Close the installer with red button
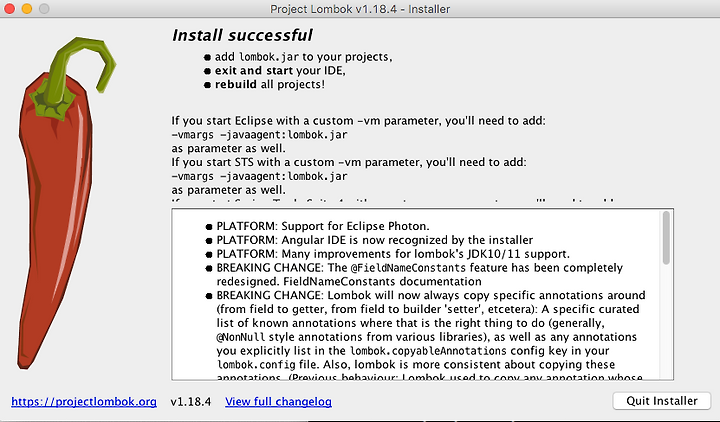 (x=10, y=9)
